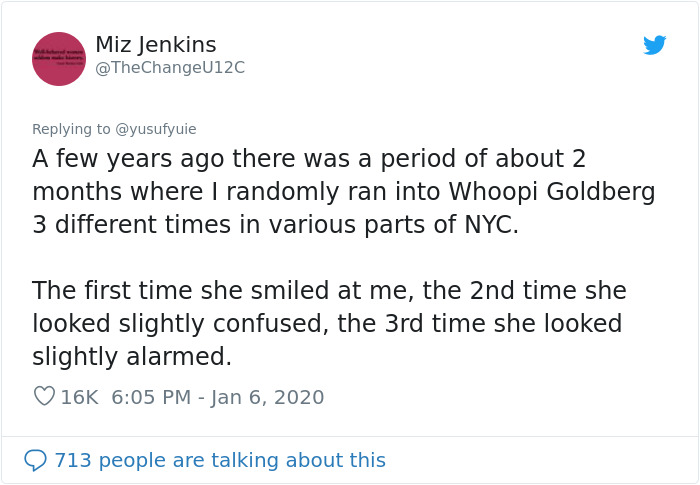Click 'A few years ago' opening text

point(110,160)
